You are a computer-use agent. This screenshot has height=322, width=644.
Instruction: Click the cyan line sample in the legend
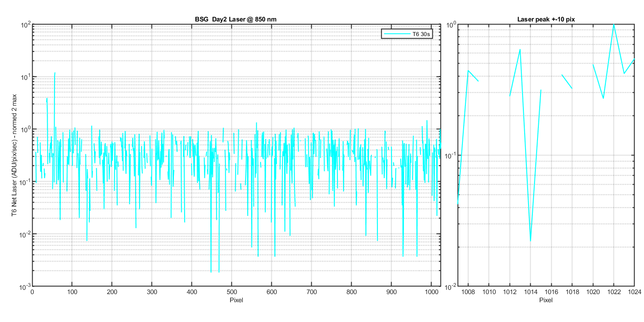(x=397, y=34)
